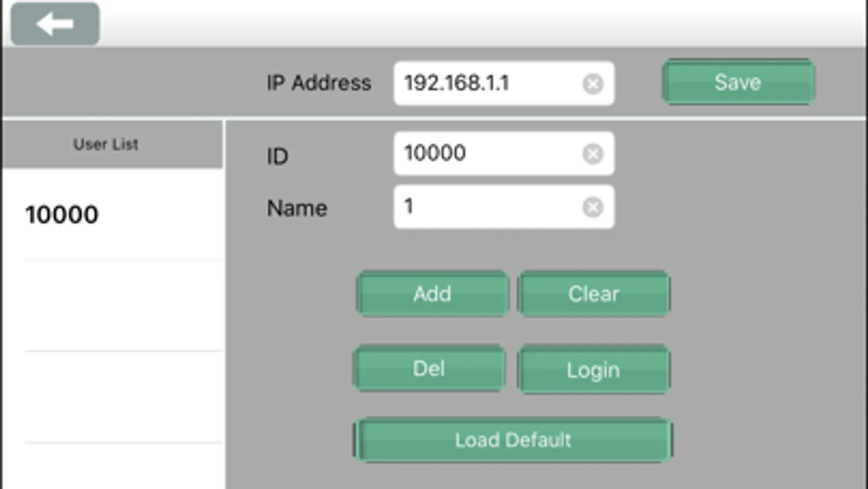This screenshot has height=489, width=868.
Task: Click the Load Default button
Action: point(513,440)
